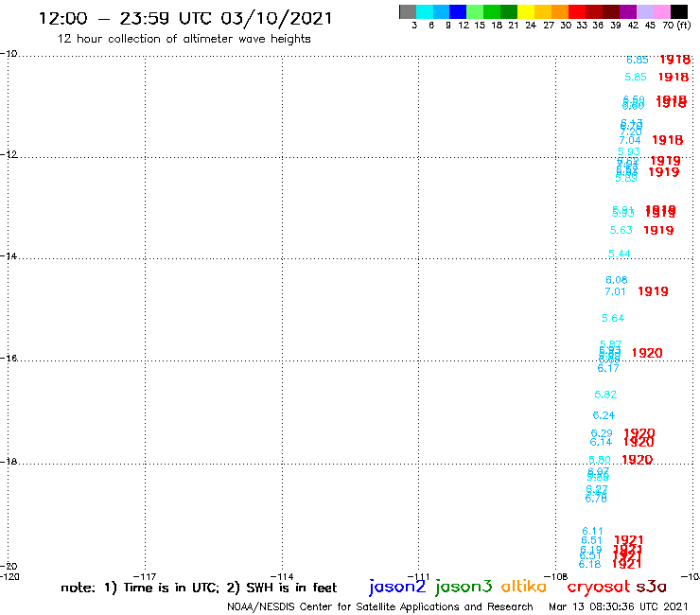Screen dimensions: 700x615
Task: Select the dark blue legend swatch
Action: point(458,12)
